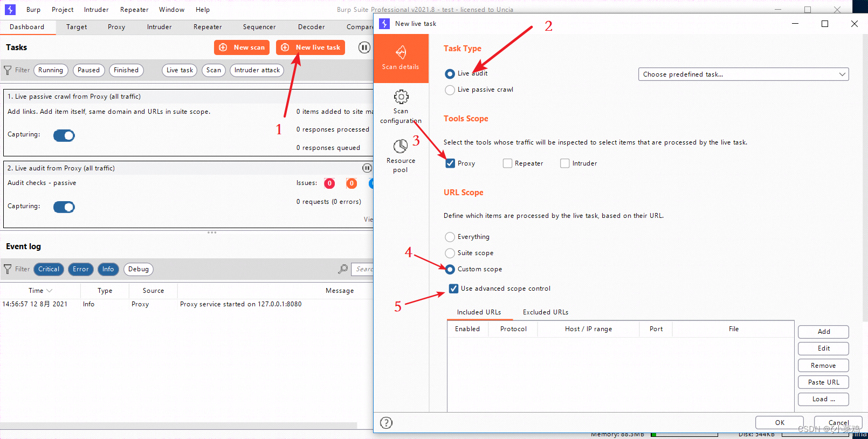Switch to the Target tab
The height and width of the screenshot is (439, 868).
(77, 27)
